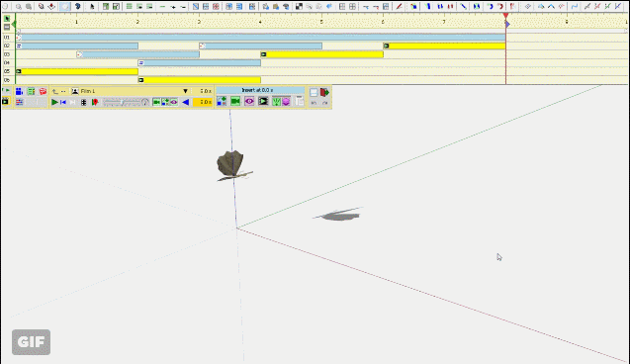Click the black-and-white checker icon in toolbar

pyautogui.click(x=299, y=6)
